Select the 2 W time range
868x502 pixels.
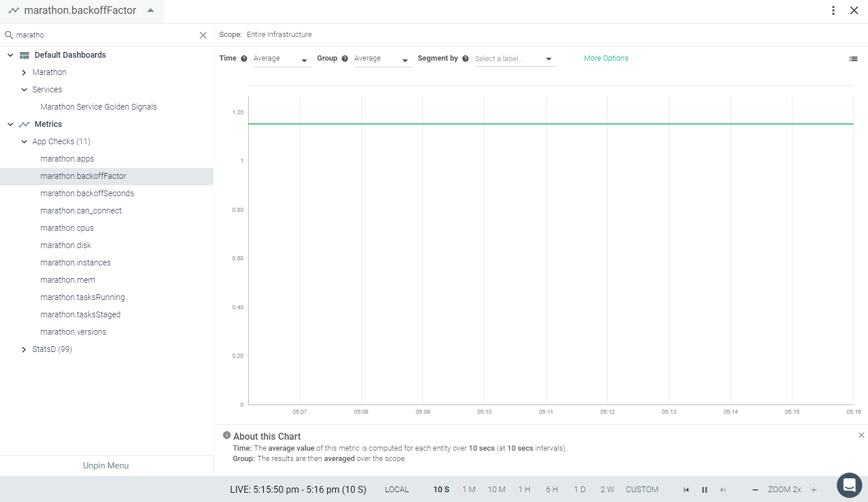pos(607,489)
